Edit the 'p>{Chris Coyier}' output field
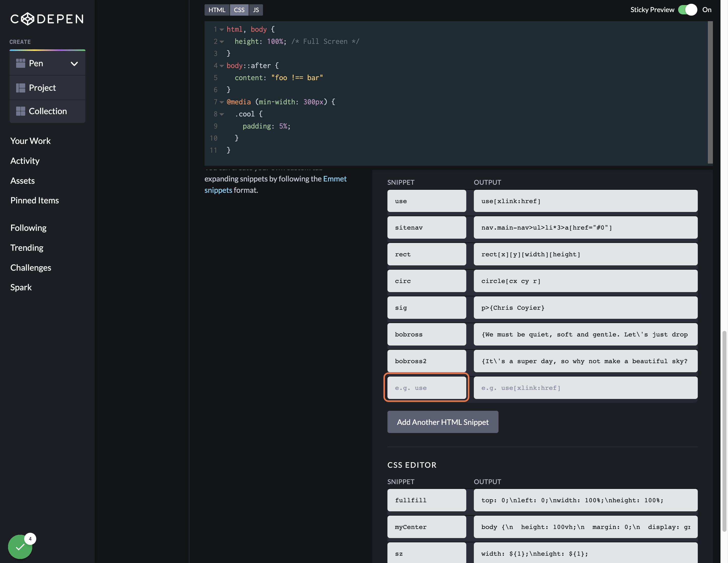The image size is (728, 563). 585,307
